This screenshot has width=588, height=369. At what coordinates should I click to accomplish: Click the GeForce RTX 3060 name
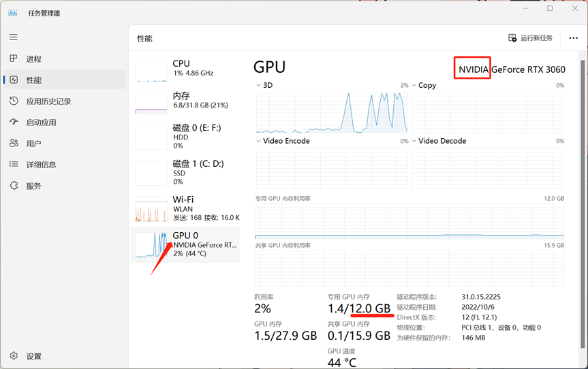(528, 69)
